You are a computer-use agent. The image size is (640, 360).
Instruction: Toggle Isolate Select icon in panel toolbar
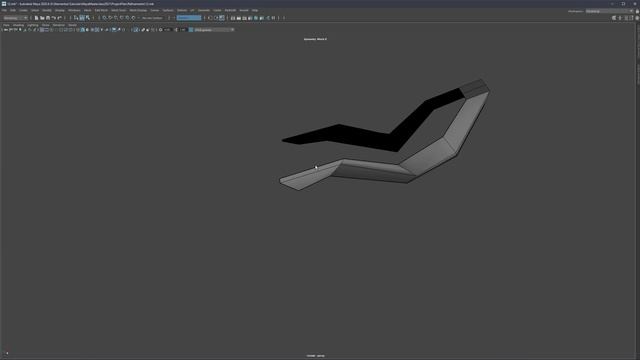(x=136, y=30)
